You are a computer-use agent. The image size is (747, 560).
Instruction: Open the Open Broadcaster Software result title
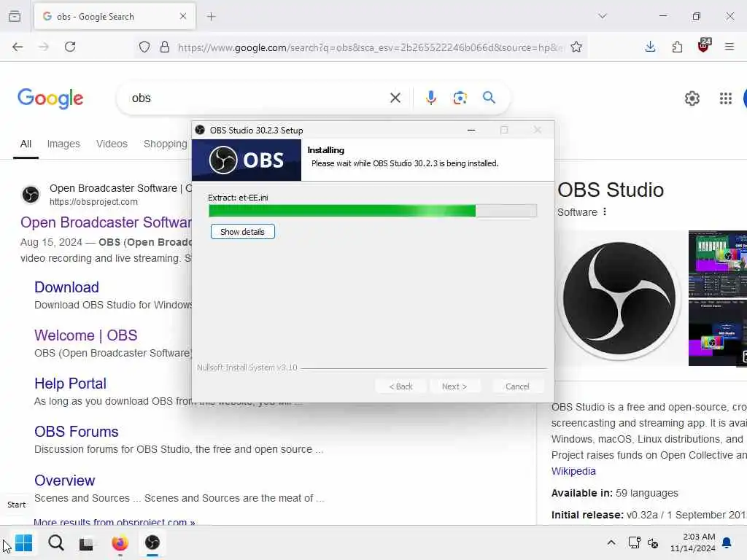tap(106, 222)
